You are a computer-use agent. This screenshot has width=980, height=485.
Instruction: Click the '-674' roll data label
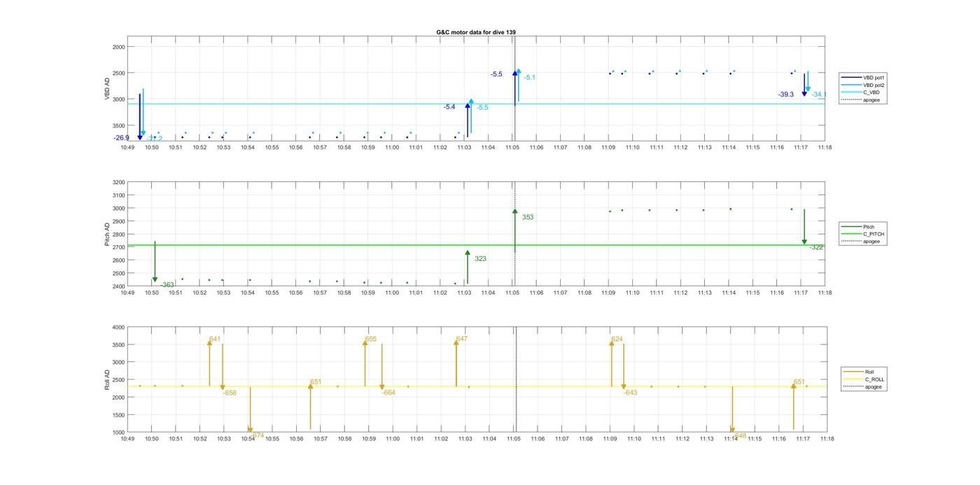[x=258, y=435]
